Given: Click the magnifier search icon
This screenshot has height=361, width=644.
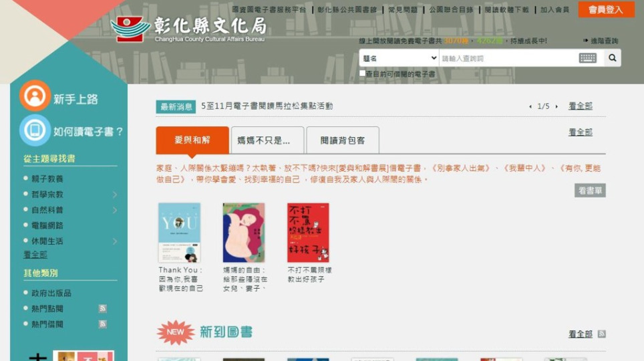Looking at the screenshot, I should click(x=613, y=58).
